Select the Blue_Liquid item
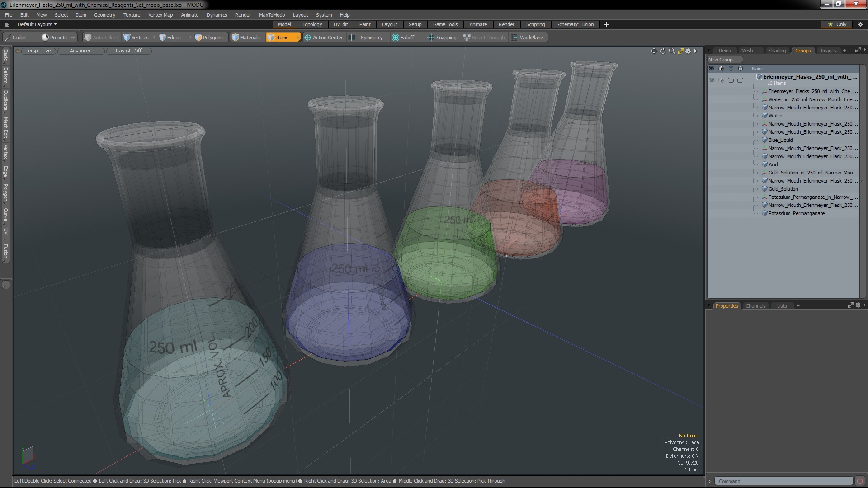The width and height of the screenshot is (868, 488). (x=780, y=140)
